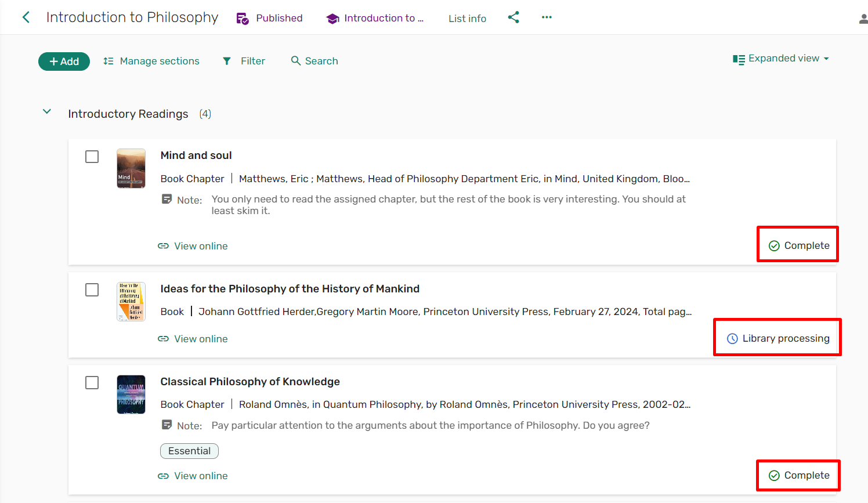Viewport: 868px width, 503px height.
Task: Open the Classical Philosophy of Knowledge title
Action: point(250,382)
